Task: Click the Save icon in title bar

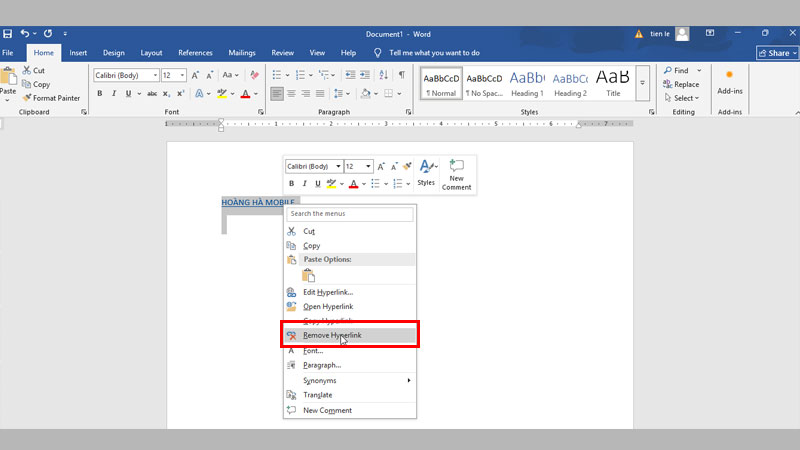Action: click(x=8, y=33)
